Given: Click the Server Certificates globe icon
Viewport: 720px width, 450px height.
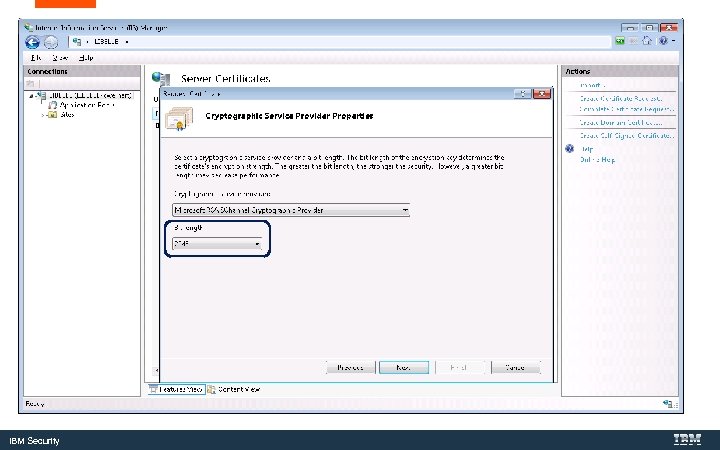Looking at the screenshot, I should 161,79.
